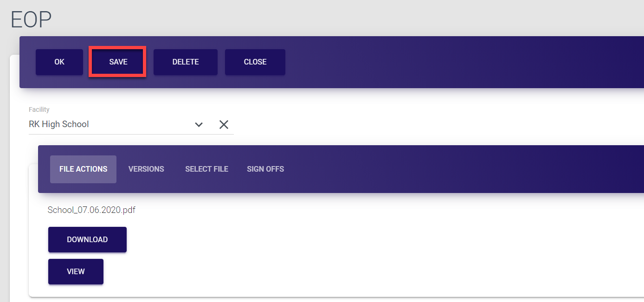The image size is (644, 302).
Task: Click the RK High School facility field
Action: tap(107, 124)
